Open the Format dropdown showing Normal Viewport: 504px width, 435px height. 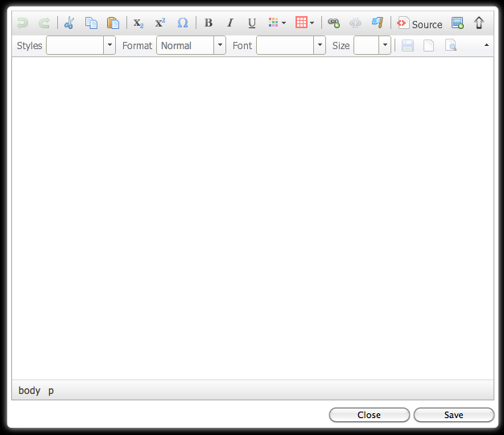pos(191,45)
